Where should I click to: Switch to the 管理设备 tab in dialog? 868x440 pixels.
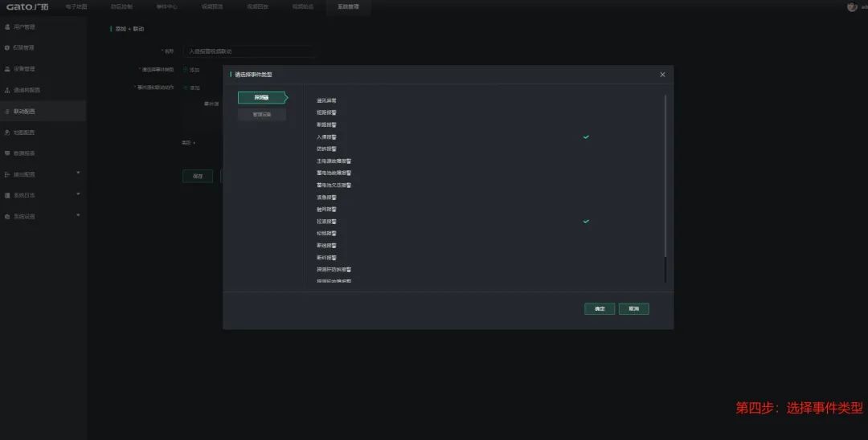click(262, 115)
